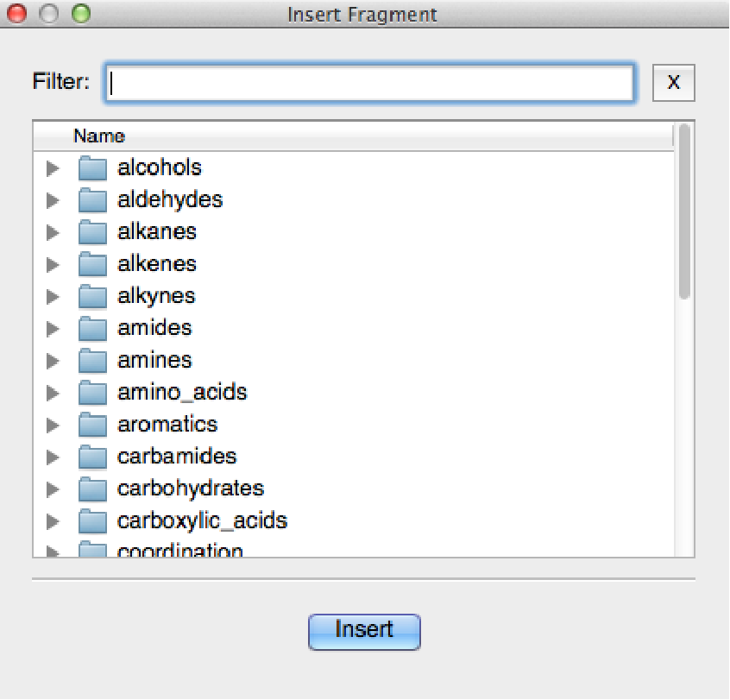The width and height of the screenshot is (730, 700).
Task: Click the amino_acids folder icon
Action: tap(92, 393)
